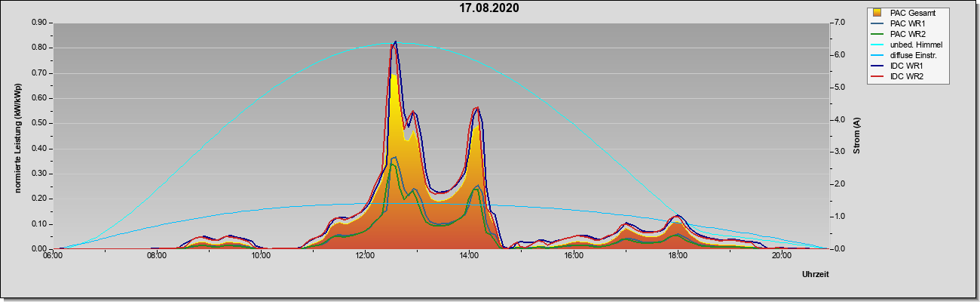Click the unbed. Himmel legend entry
The image size is (980, 302).
click(x=908, y=45)
